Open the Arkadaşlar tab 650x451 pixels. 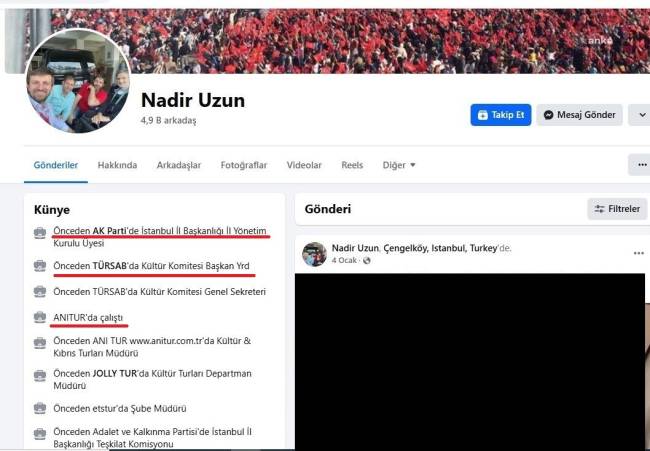(x=179, y=165)
